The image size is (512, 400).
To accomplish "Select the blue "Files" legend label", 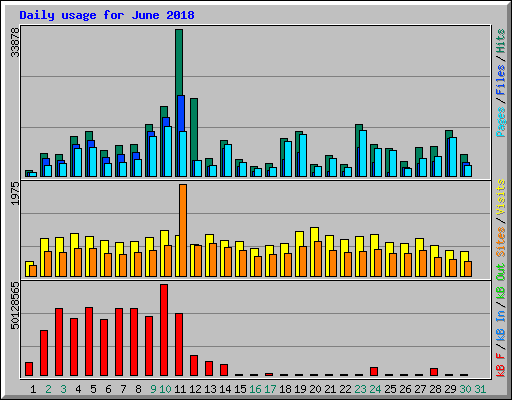I will click(x=501, y=80).
